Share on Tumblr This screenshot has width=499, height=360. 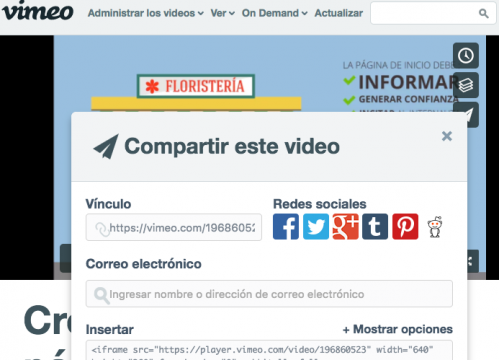click(375, 227)
